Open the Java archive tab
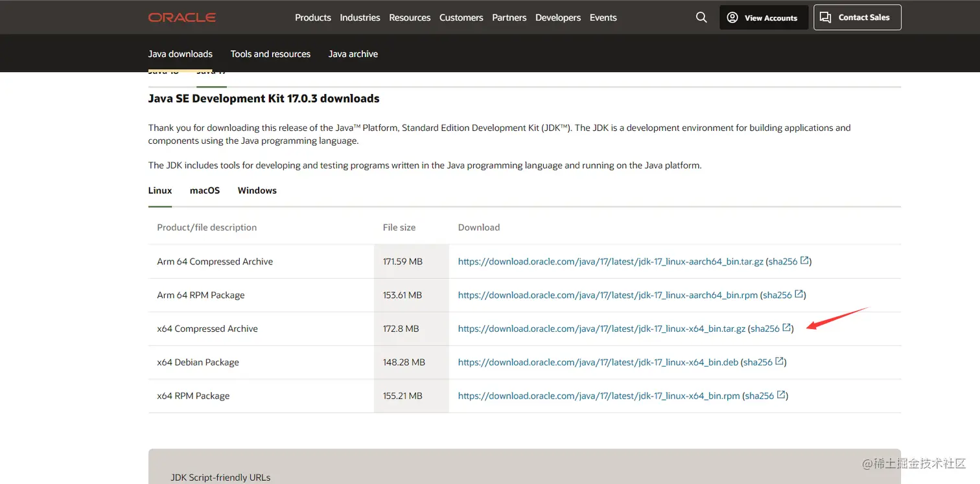 tap(353, 54)
